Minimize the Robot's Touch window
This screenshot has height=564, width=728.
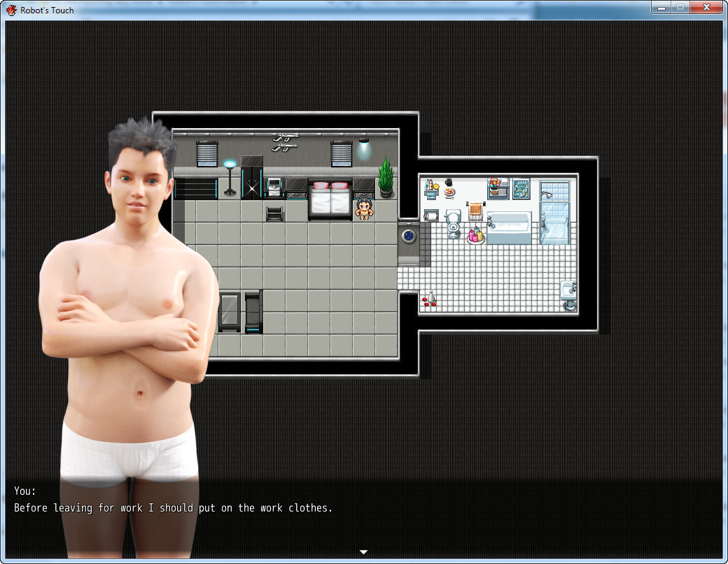click(x=661, y=8)
